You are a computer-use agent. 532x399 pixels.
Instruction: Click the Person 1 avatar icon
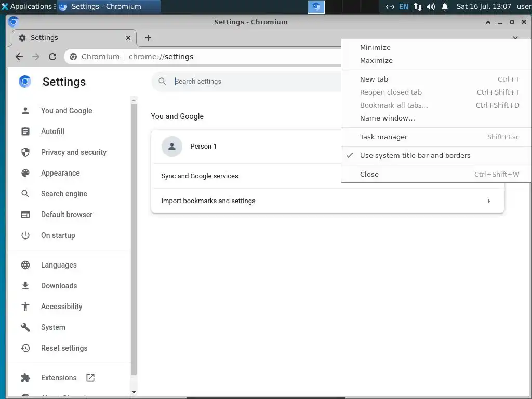tap(172, 147)
